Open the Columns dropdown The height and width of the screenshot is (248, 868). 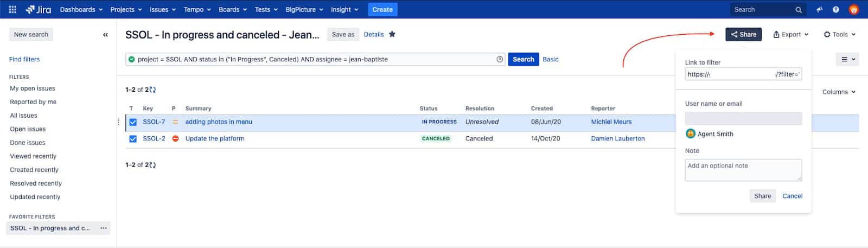click(x=839, y=92)
